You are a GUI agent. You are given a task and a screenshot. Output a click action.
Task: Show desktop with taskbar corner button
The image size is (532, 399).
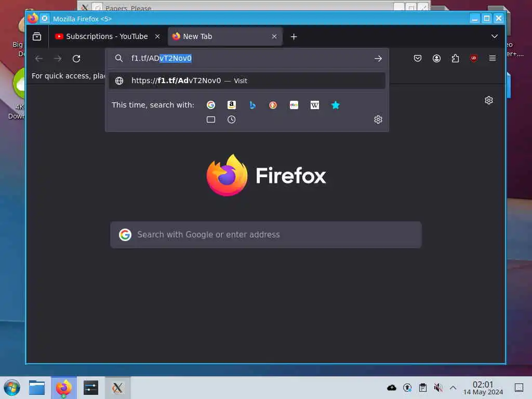click(x=519, y=388)
